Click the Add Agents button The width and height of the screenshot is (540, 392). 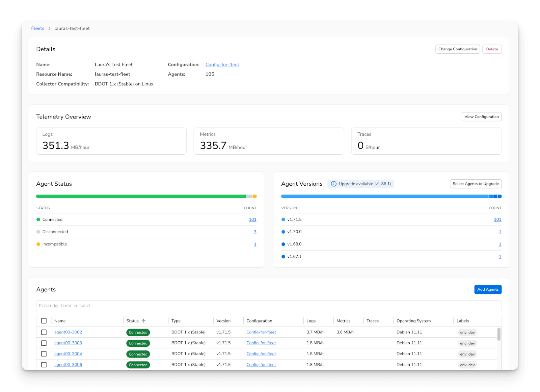(488, 290)
